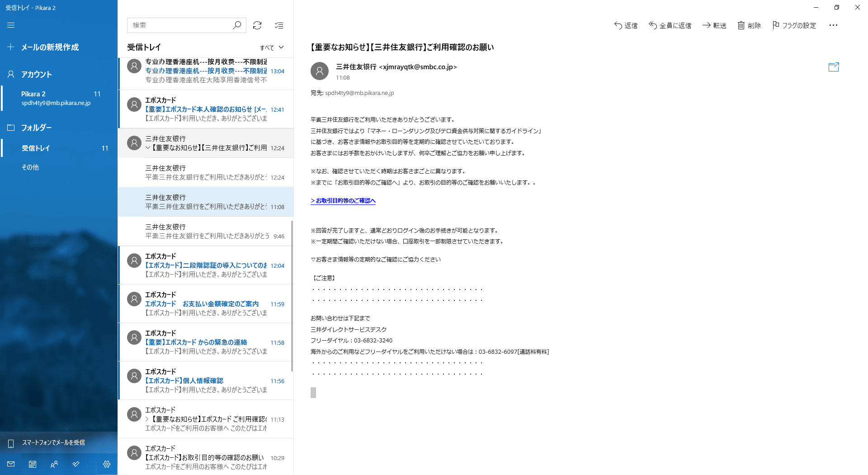Expand the エポスカード 11:13 conversation chevron
Screen dimensions: 868x475
[147, 419]
